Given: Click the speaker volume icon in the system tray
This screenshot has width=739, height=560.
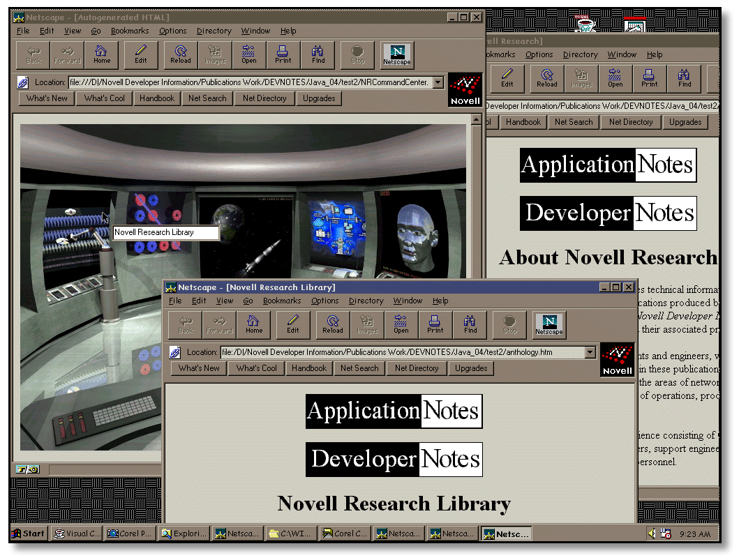Looking at the screenshot, I should click(652, 533).
